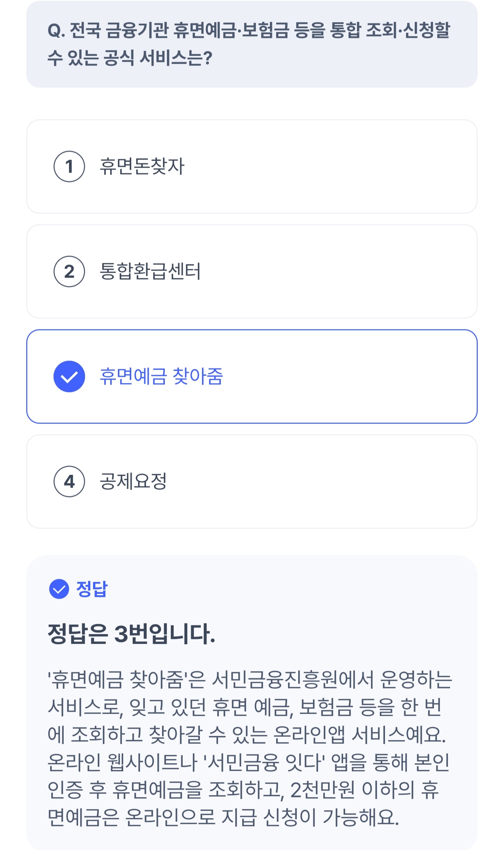Click the blue 정답 label text
The image size is (504, 850).
click(92, 589)
